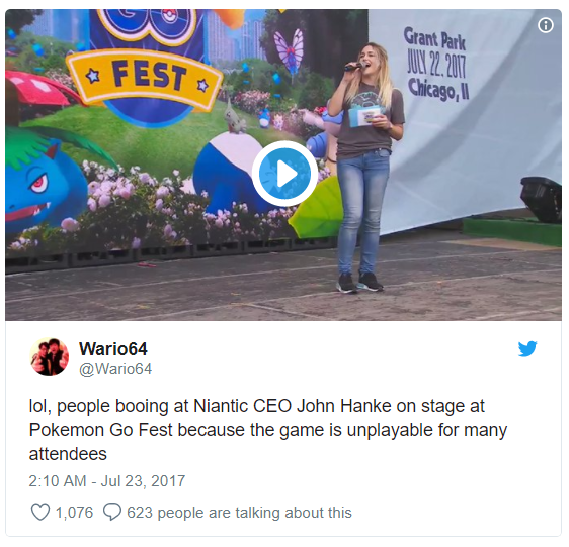This screenshot has width=569, height=547.
Task: Open the video info icon
Action: click(x=546, y=25)
